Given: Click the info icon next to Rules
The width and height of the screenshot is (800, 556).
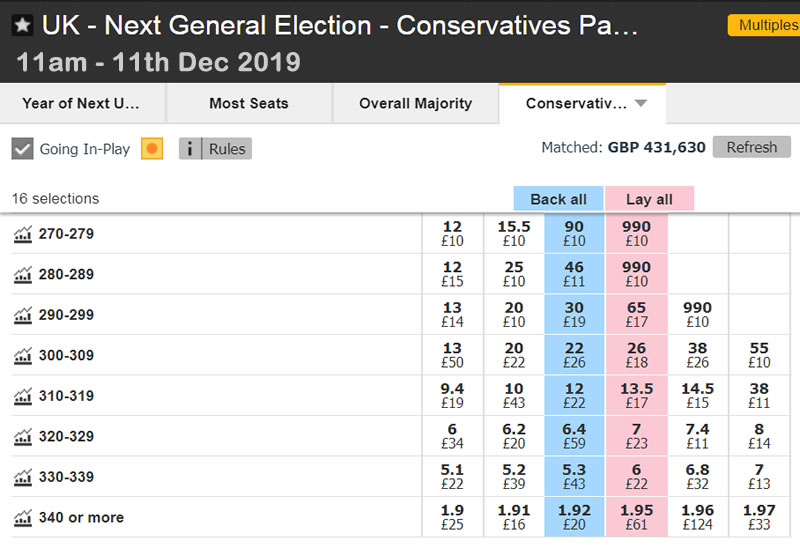Looking at the screenshot, I should 190,149.
